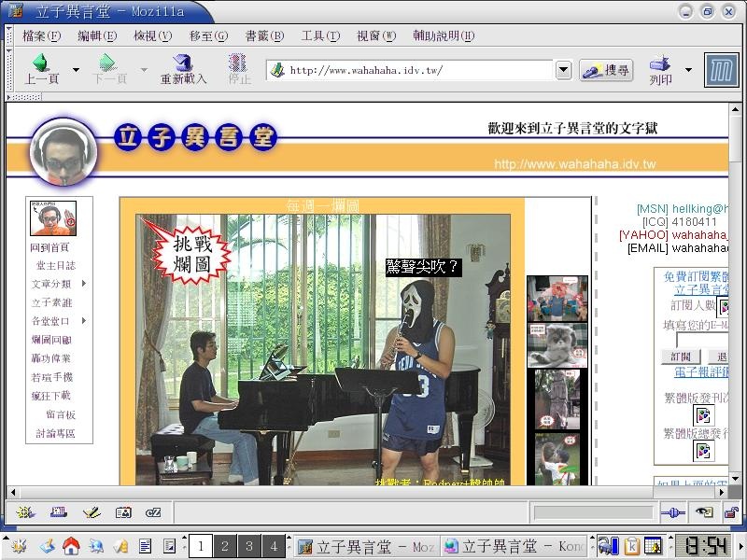747x560 pixels.
Task: Follow the 回到首頁 sidebar link
Action: [x=49, y=247]
